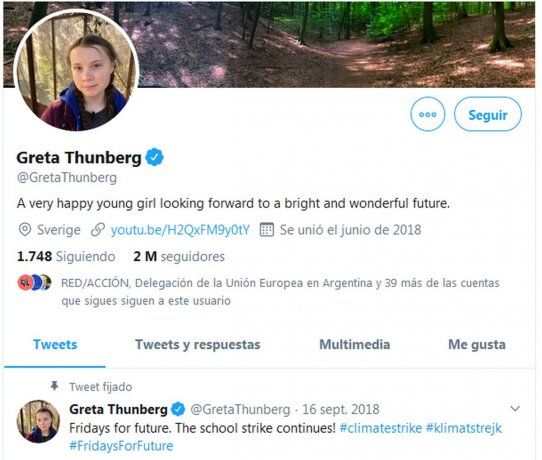The height and width of the screenshot is (460, 542).
Task: Click the mutual followers avatar cluster
Action: click(x=35, y=283)
